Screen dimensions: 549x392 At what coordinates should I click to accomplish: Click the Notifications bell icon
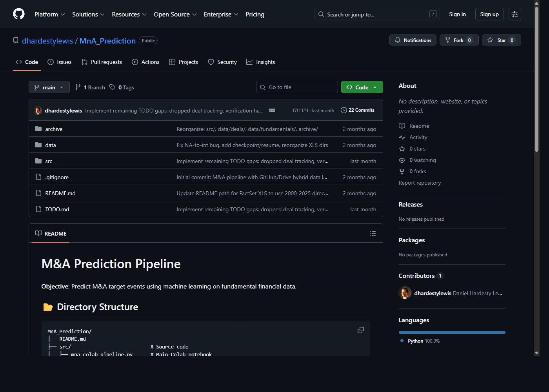[x=398, y=40]
